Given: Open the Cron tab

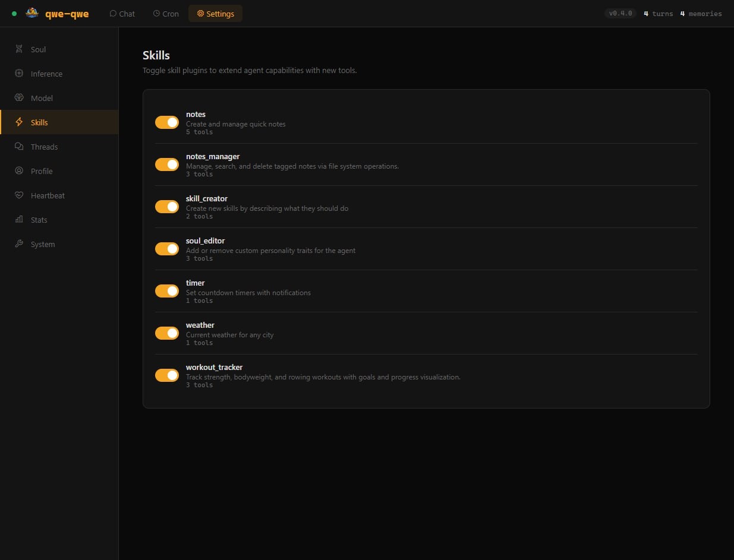Looking at the screenshot, I should [165, 13].
